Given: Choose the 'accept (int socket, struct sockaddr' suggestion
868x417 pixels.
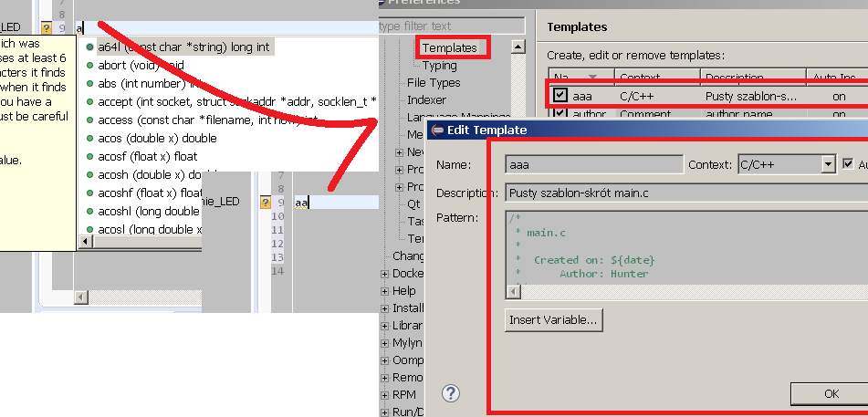Looking at the screenshot, I should tap(237, 102).
